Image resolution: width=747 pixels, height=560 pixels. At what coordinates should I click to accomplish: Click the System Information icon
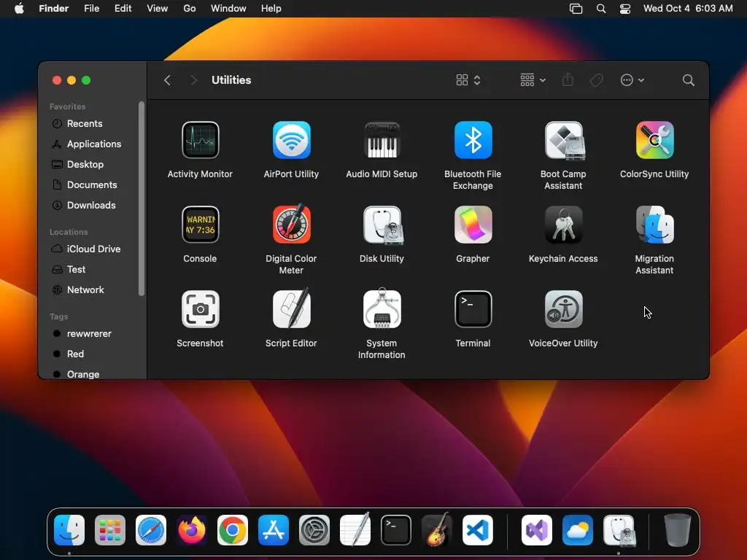382,308
